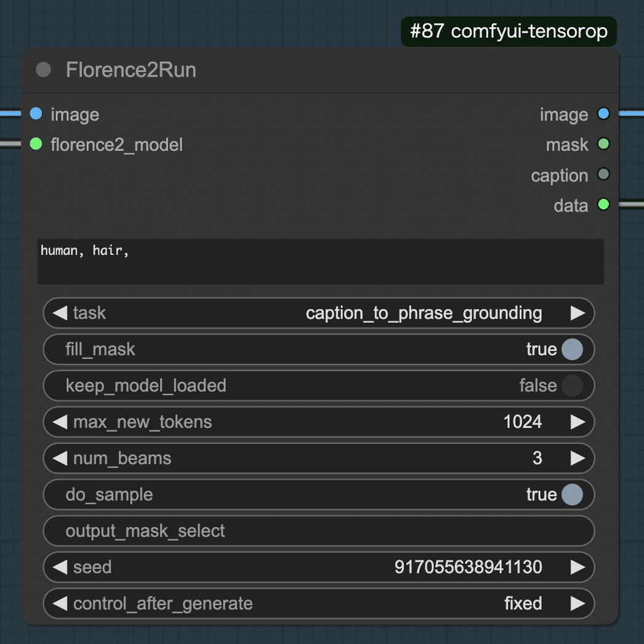Increment the seed value with right arrow
The width and height of the screenshot is (644, 644).
[578, 567]
